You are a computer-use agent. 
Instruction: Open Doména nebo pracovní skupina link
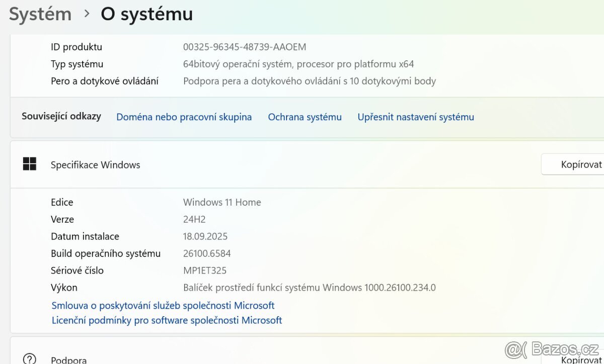pyautogui.click(x=184, y=117)
